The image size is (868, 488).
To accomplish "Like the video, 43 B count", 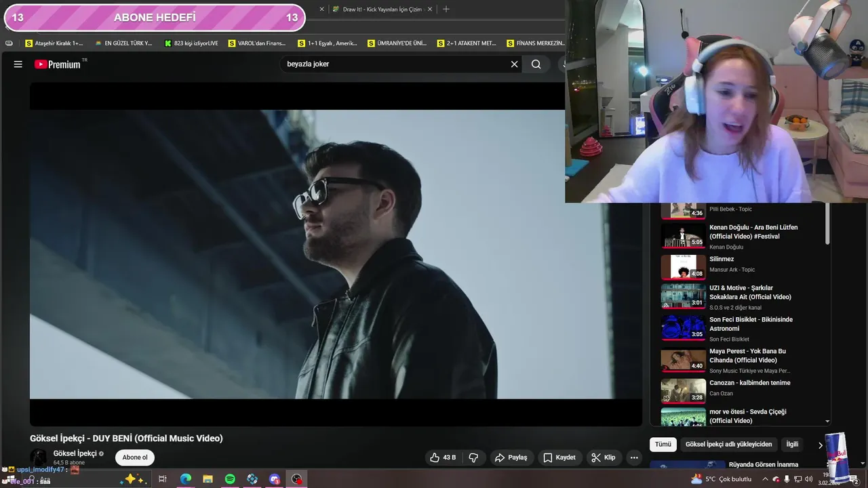I will pyautogui.click(x=443, y=457).
